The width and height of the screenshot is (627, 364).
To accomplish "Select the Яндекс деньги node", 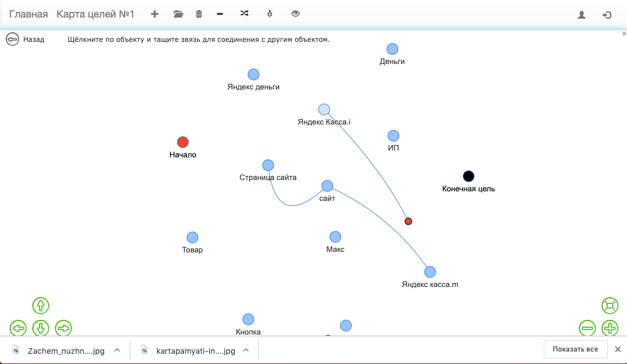I will tap(254, 74).
